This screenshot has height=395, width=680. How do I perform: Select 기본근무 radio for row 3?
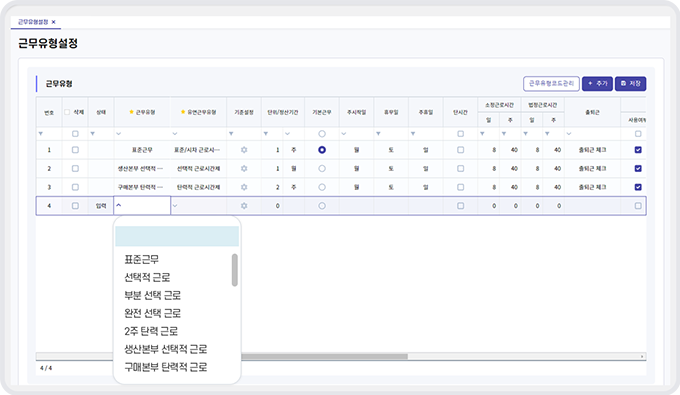[x=322, y=187]
